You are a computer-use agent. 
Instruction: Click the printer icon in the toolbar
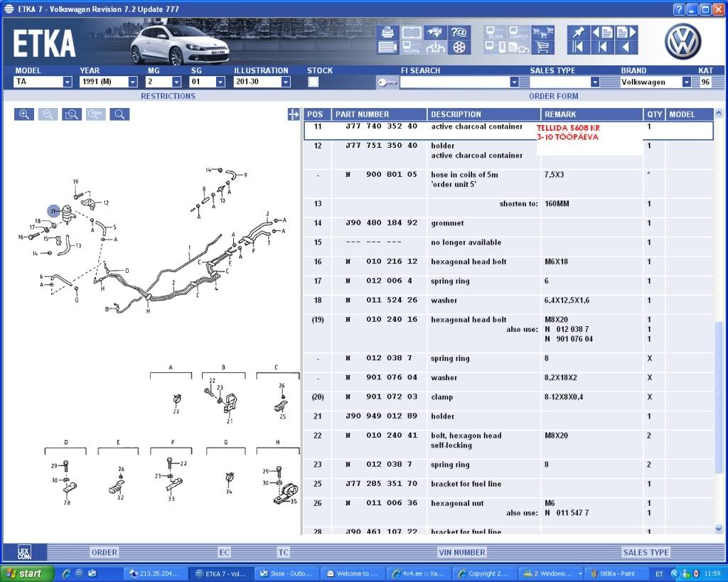(x=387, y=33)
